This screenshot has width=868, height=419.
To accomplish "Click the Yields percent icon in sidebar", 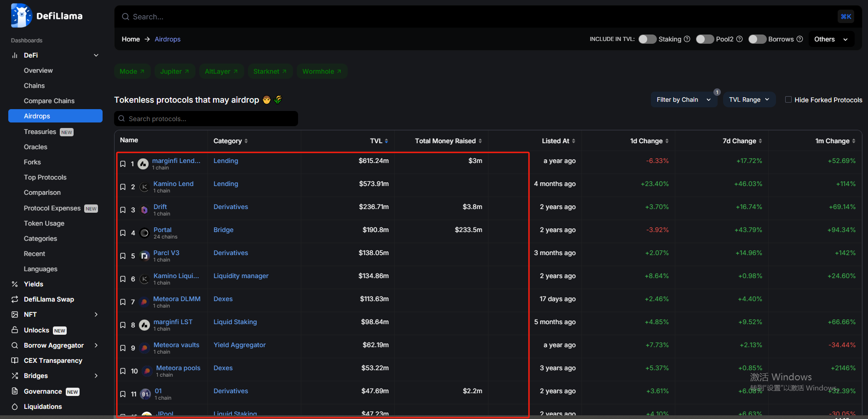I will point(15,284).
